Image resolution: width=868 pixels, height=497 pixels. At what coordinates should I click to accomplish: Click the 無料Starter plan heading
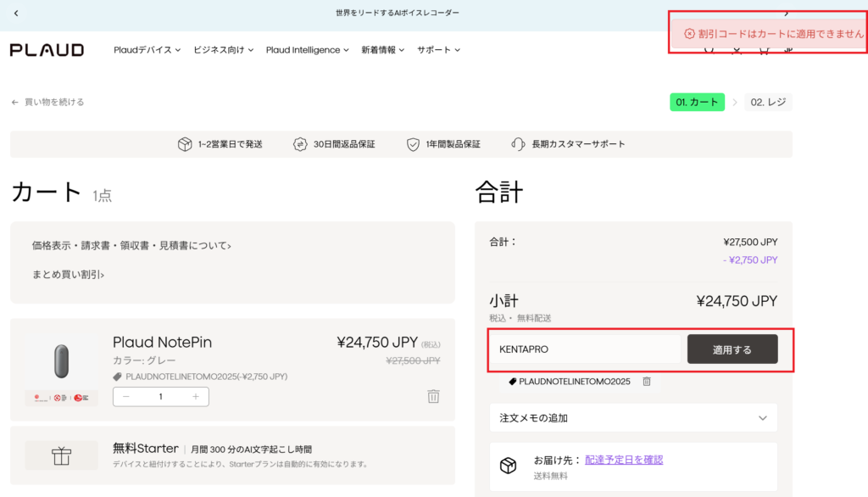146,449
